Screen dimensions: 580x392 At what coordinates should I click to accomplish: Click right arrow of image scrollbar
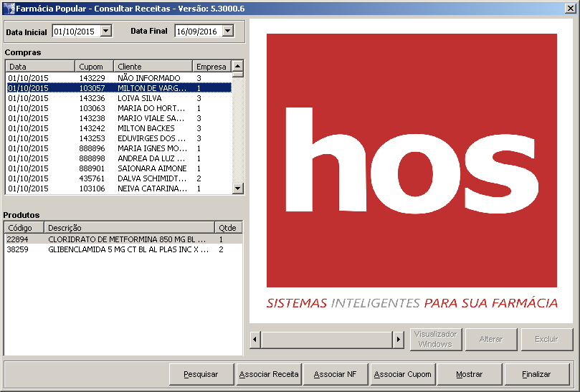pos(399,339)
